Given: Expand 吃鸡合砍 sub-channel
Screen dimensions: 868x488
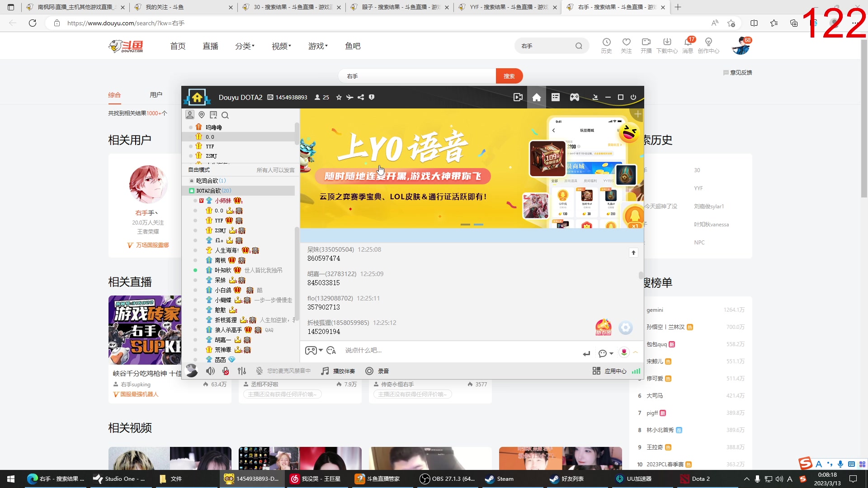Looking at the screenshot, I should point(191,181).
